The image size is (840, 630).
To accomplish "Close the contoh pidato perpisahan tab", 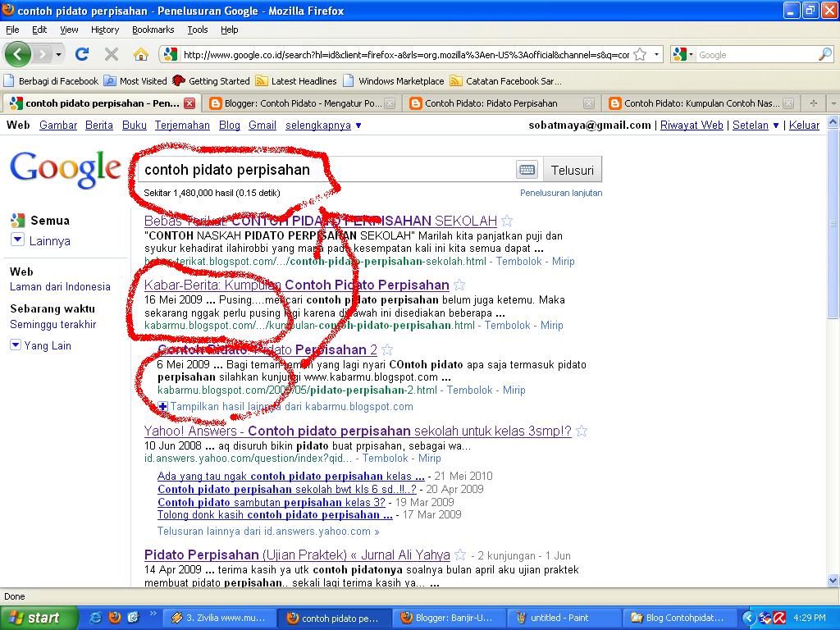I will tap(189, 103).
